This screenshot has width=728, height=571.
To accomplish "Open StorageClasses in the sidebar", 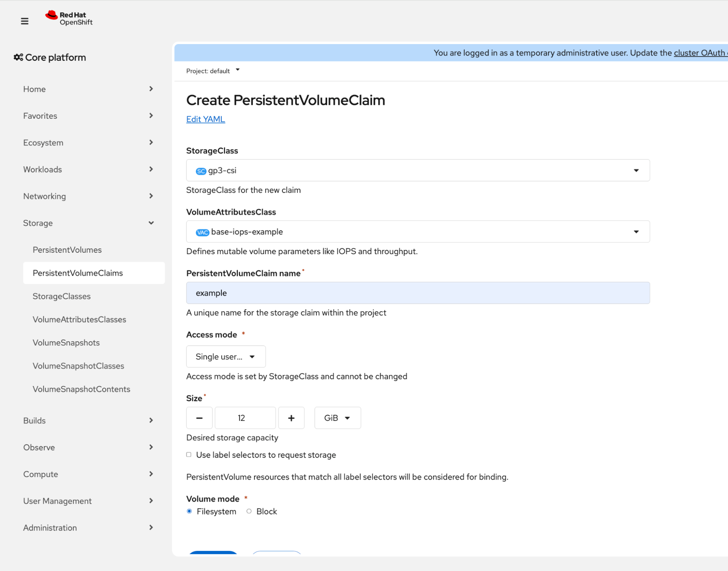I will click(62, 296).
